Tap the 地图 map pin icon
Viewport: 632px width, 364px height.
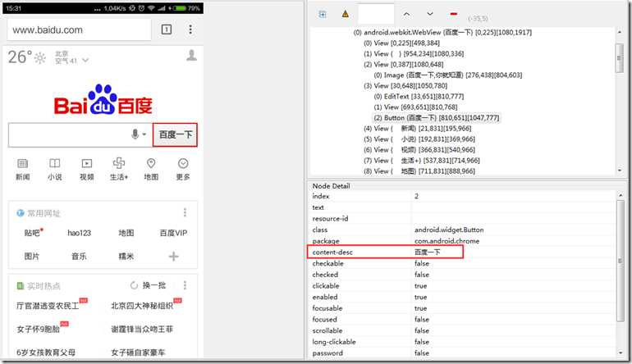coord(151,163)
